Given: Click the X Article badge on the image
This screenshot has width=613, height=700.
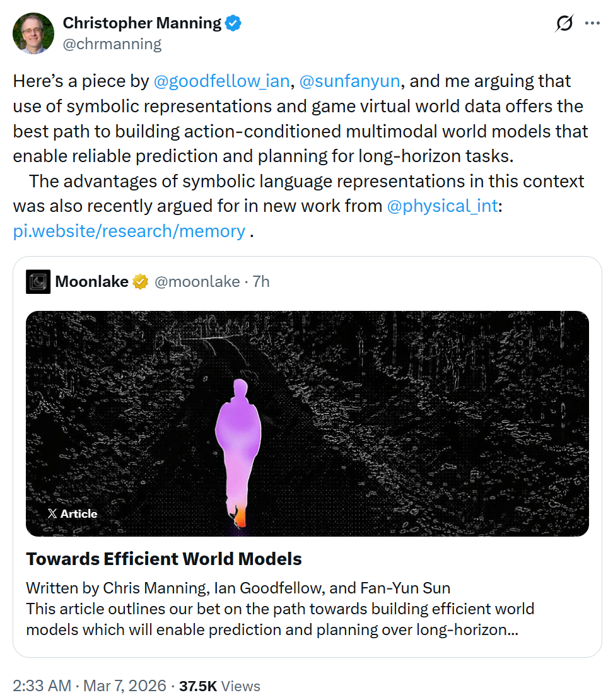Looking at the screenshot, I should pos(72,513).
